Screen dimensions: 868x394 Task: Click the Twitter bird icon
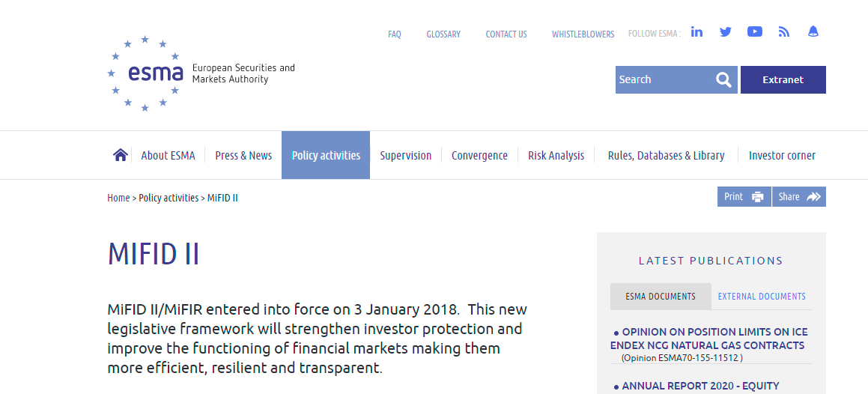point(725,32)
